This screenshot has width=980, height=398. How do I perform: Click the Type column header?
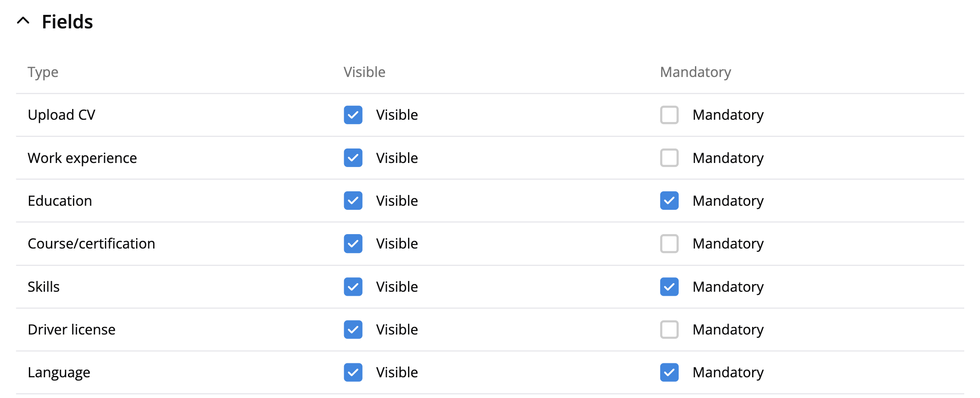point(43,72)
